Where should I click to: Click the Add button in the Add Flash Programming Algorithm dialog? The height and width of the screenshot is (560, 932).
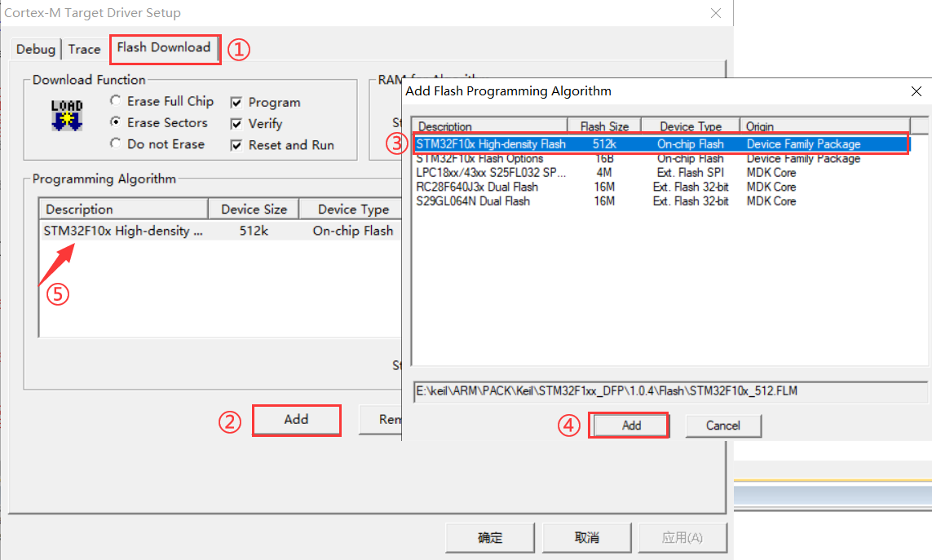click(x=630, y=426)
